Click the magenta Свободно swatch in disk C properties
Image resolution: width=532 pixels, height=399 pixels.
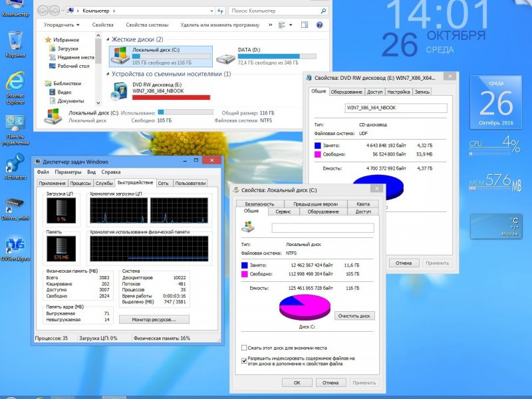tap(244, 274)
